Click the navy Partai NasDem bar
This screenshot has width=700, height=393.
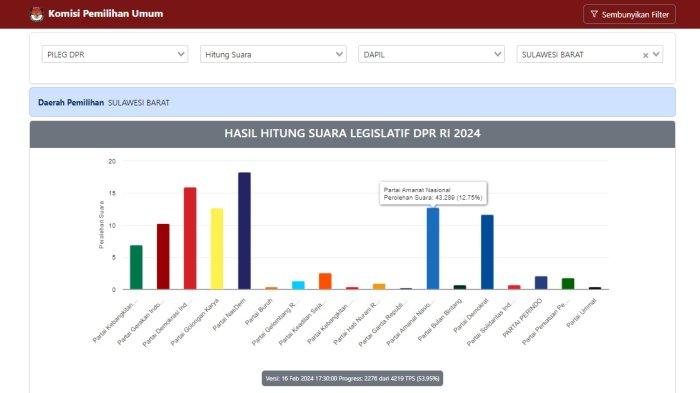click(x=244, y=231)
